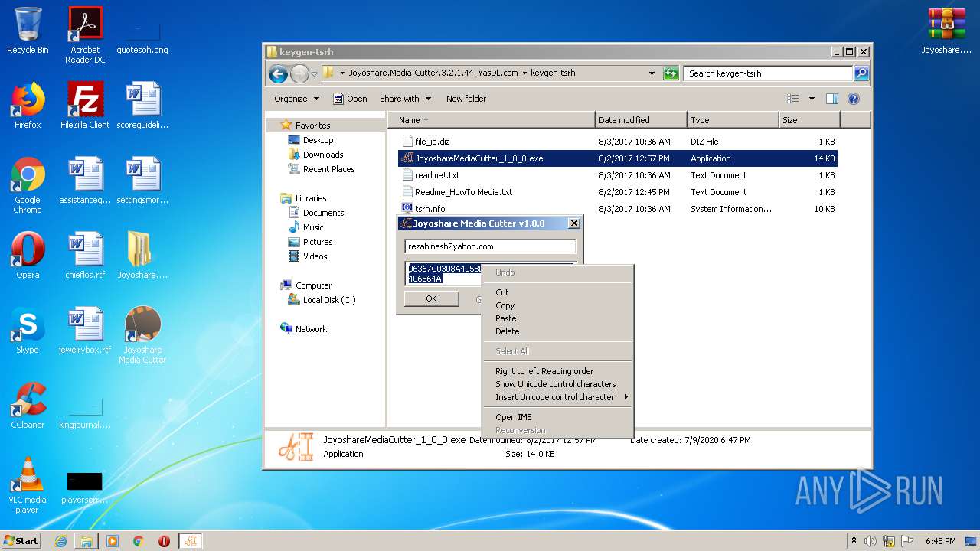Open chieflos.rtf desktop file

pos(85,256)
